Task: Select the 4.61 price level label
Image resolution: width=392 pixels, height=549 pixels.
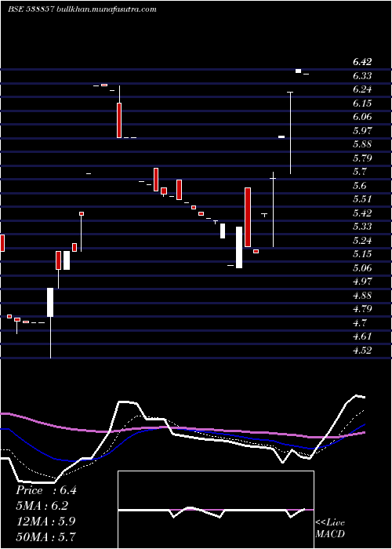Action: click(362, 336)
